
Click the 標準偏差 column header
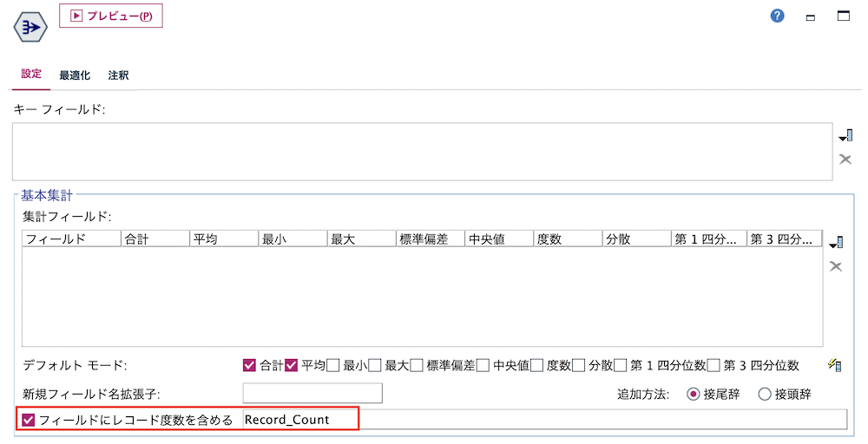[431, 238]
